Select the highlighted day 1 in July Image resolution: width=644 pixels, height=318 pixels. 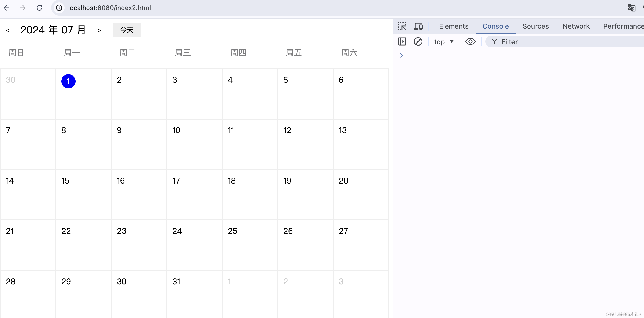coord(68,81)
